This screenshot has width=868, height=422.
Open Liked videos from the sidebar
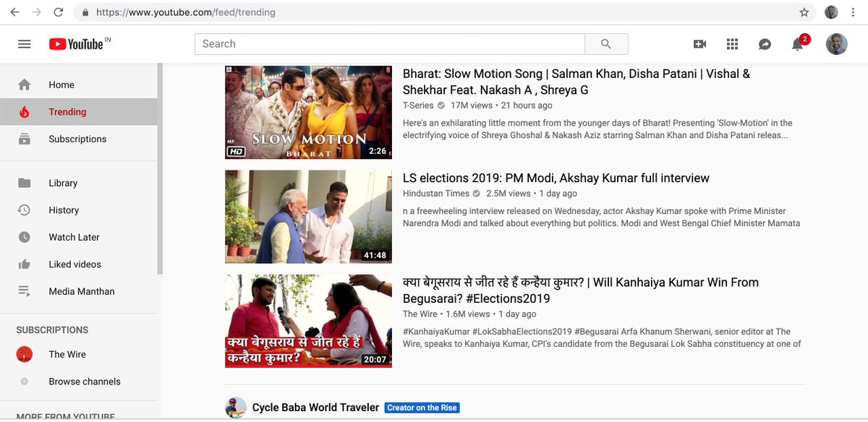78,264
